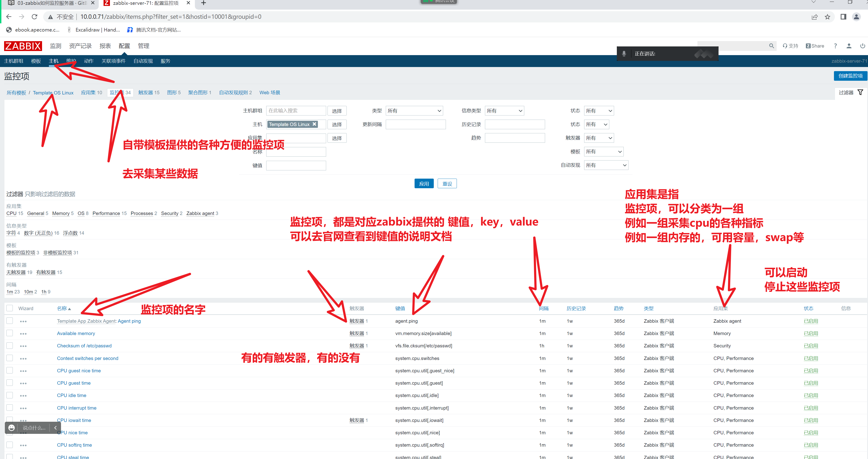Open Zabbix user profile icon
The image size is (868, 459).
849,46
